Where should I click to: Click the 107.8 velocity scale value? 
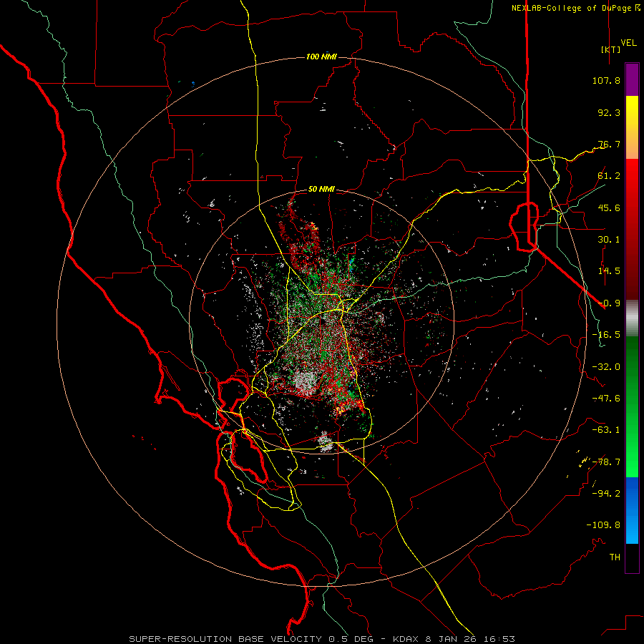click(606, 80)
